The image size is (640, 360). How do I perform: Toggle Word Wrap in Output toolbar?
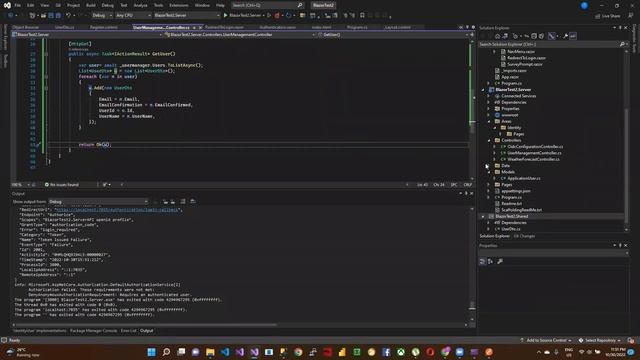pos(193,201)
